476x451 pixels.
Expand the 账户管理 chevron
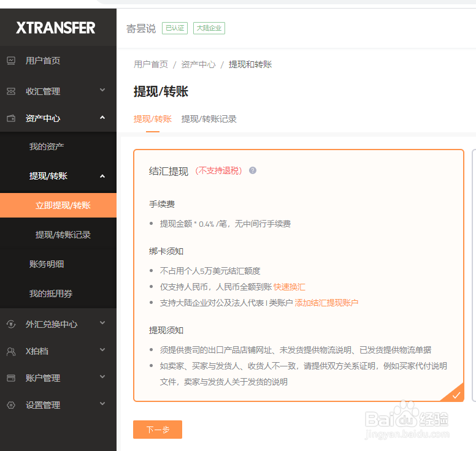click(102, 377)
